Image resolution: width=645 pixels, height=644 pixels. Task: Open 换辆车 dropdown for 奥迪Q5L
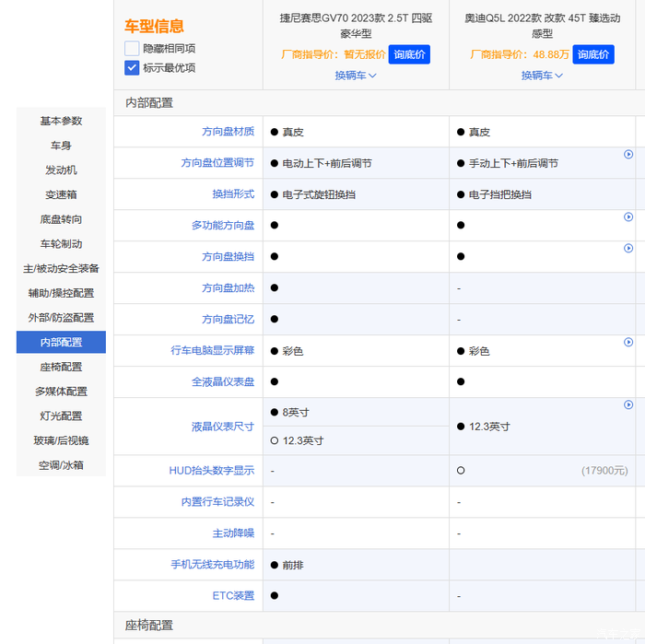tap(542, 76)
